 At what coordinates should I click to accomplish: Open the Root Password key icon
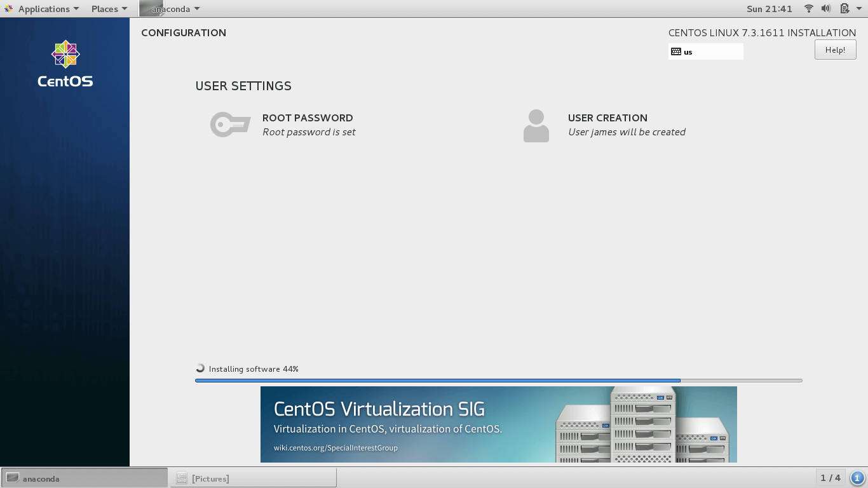pyautogui.click(x=230, y=125)
